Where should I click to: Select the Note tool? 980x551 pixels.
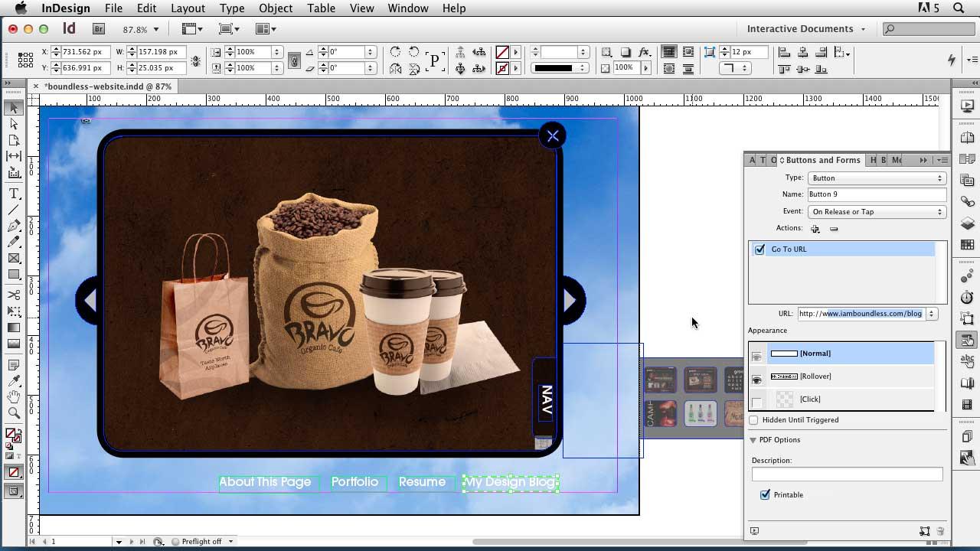14,365
